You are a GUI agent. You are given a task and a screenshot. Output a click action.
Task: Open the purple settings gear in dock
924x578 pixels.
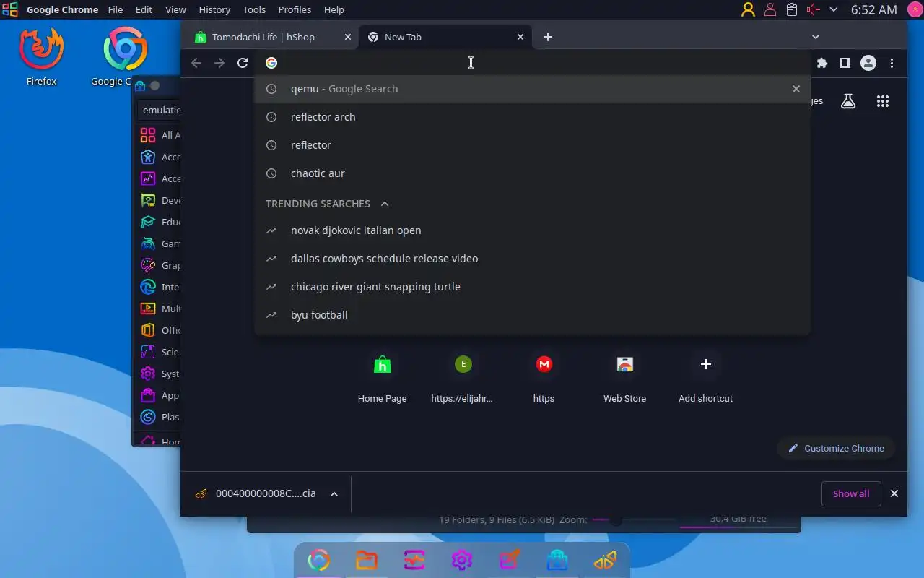462,560
